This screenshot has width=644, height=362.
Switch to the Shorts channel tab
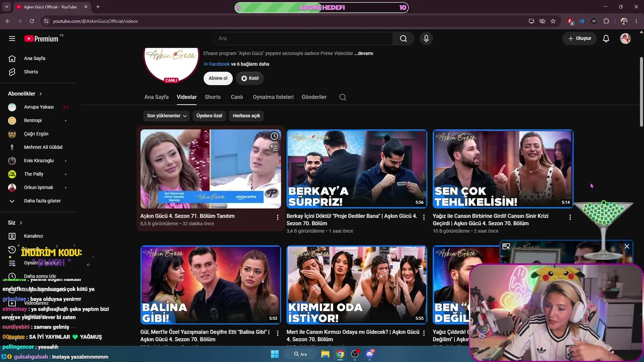[213, 97]
